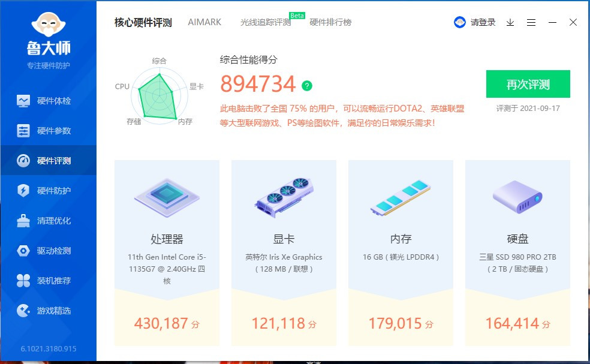The image size is (590, 364).
Task: Click the graphics score 121,118
Action: 278,323
